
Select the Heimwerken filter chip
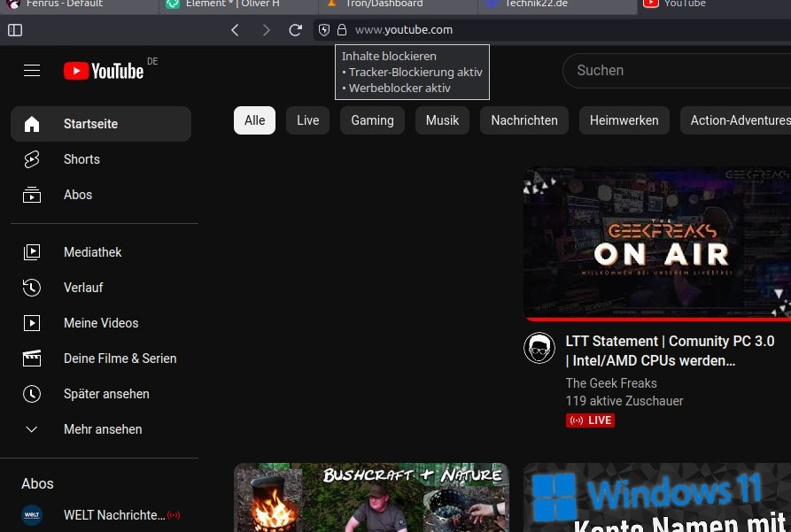click(624, 120)
